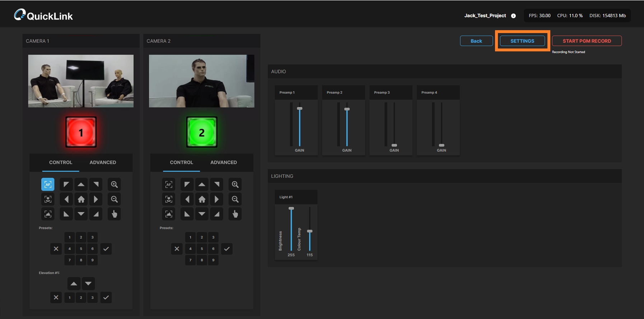Image resolution: width=644 pixels, height=319 pixels.
Task: Move Camera 2 diagonally down-left
Action: (187, 214)
